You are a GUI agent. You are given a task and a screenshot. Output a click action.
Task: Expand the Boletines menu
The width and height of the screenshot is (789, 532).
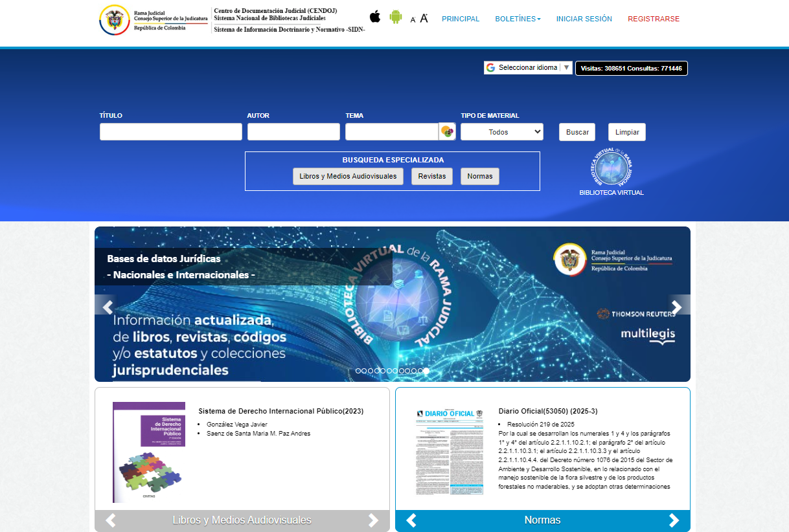[518, 19]
